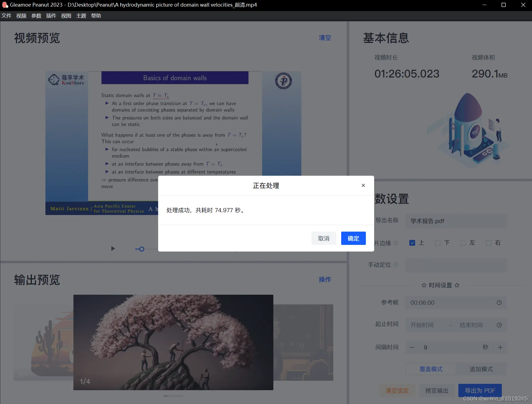Uncheck the 上 edge checkbox
The width and height of the screenshot is (532, 404).
[x=412, y=243]
